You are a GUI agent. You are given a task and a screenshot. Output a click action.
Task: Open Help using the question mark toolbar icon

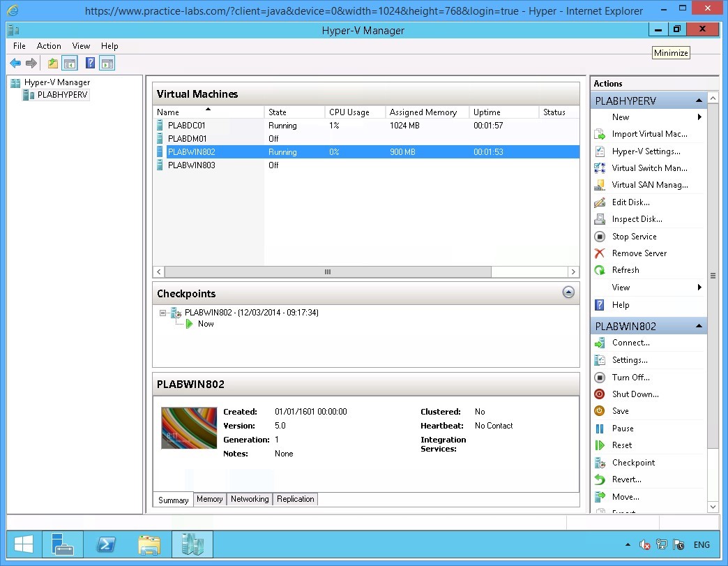pos(89,63)
